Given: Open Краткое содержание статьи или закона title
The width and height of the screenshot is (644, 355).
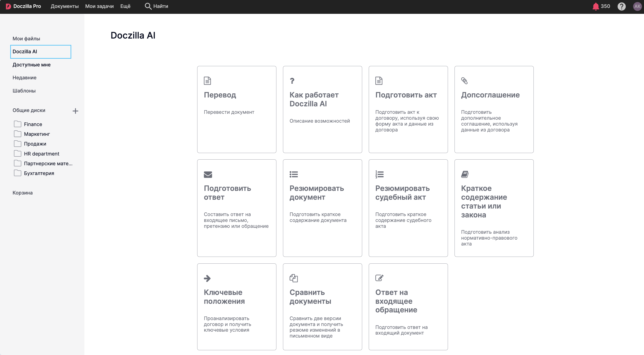Looking at the screenshot, I should click(484, 201).
